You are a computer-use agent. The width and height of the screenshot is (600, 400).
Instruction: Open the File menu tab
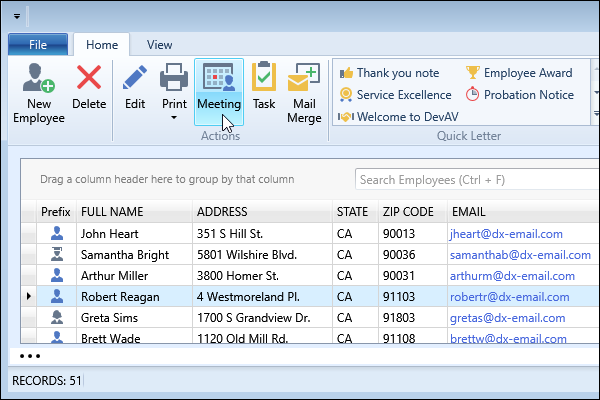click(x=38, y=44)
